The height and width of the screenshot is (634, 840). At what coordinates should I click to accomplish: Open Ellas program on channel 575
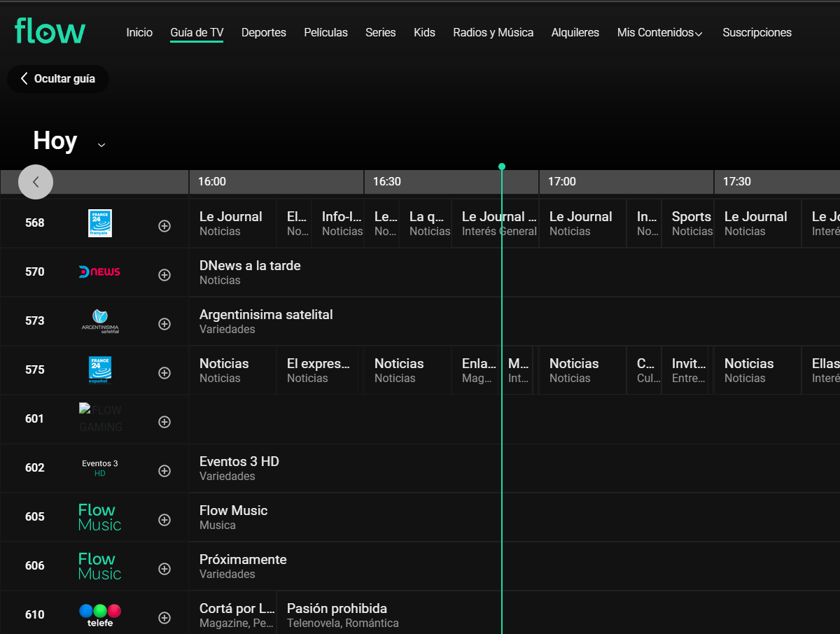[x=821, y=370]
